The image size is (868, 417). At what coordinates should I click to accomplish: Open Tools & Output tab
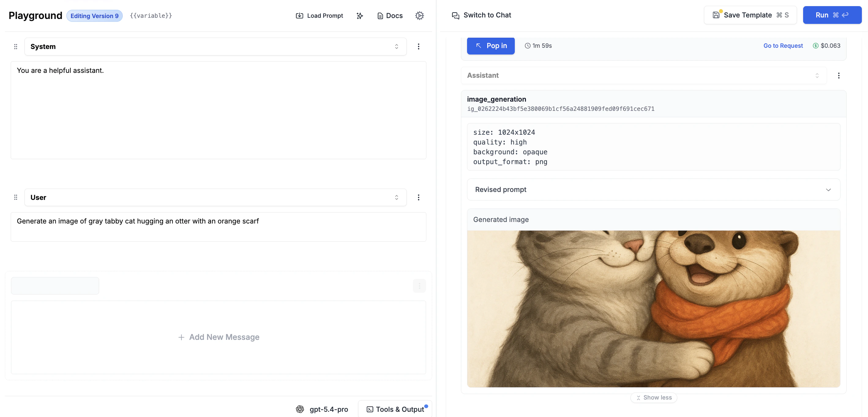pyautogui.click(x=395, y=409)
